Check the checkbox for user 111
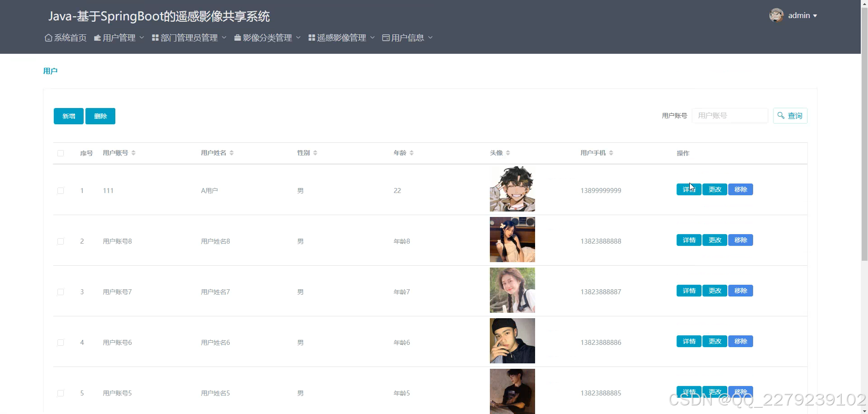Image resolution: width=868 pixels, height=414 pixels. 61,190
